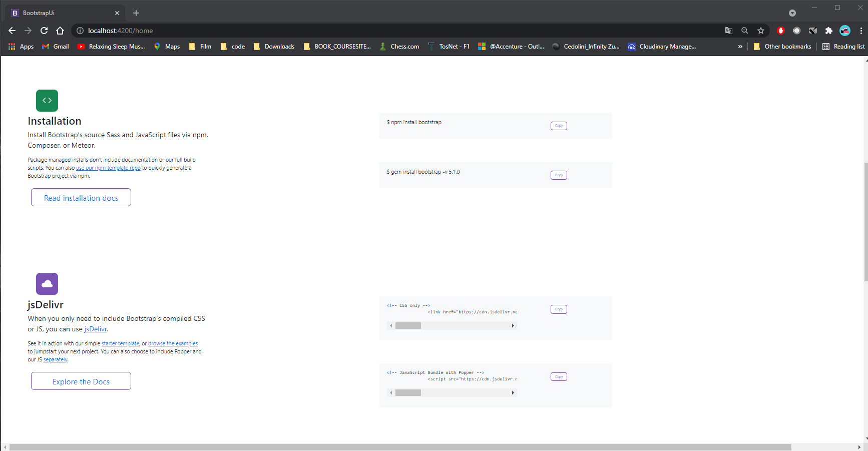
Task: Follow the jsDelivr link
Action: [95, 329]
